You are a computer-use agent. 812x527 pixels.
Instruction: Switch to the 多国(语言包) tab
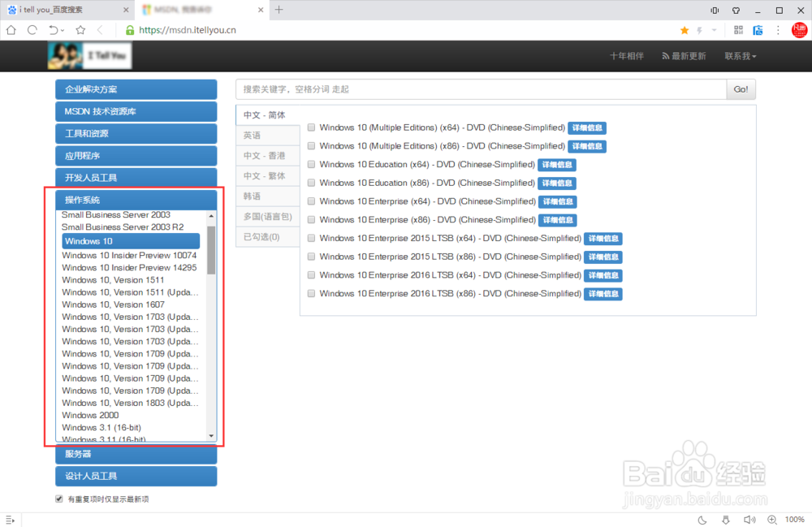click(268, 216)
